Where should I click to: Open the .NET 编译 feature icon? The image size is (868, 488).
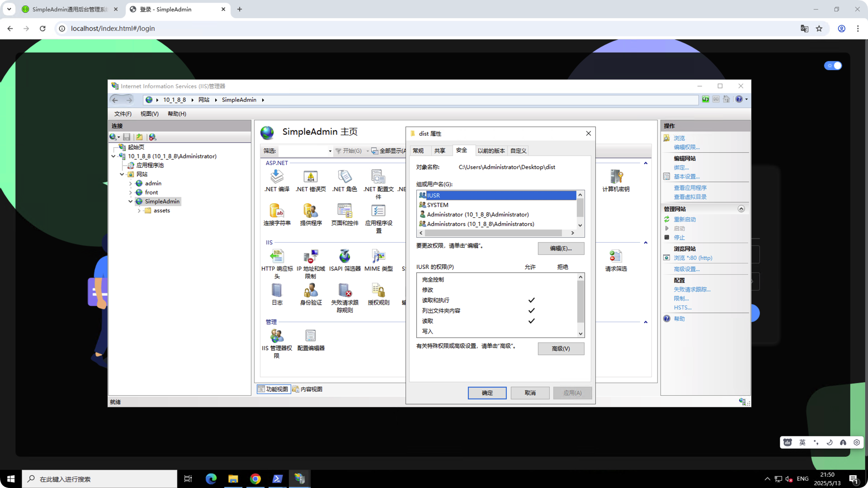277,177
